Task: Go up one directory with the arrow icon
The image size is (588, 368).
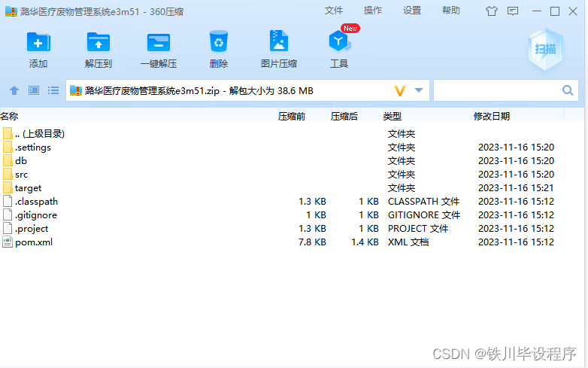Action: click(x=14, y=90)
